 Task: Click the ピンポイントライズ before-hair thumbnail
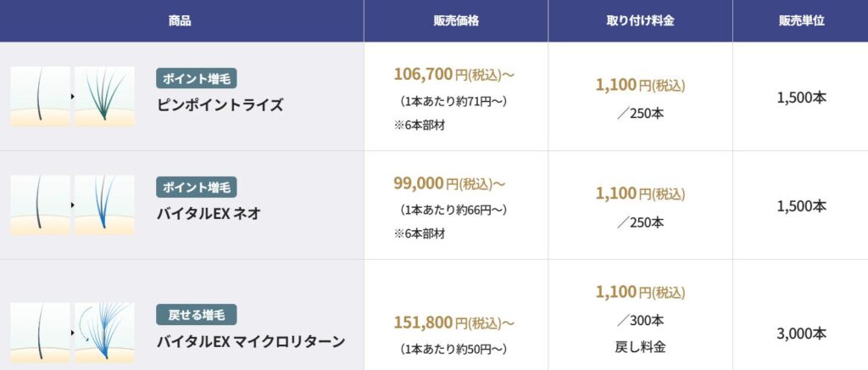(x=40, y=97)
